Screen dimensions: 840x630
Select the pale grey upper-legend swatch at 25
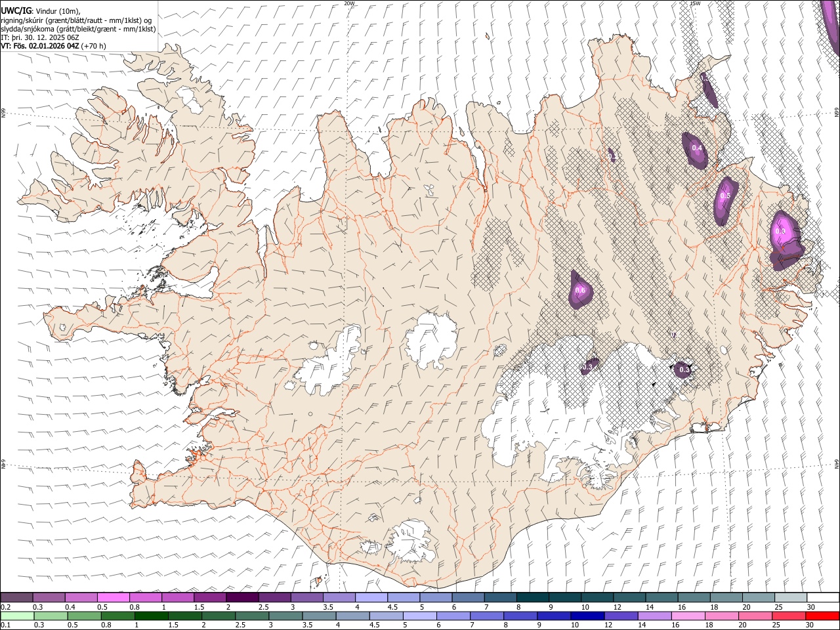(791, 597)
